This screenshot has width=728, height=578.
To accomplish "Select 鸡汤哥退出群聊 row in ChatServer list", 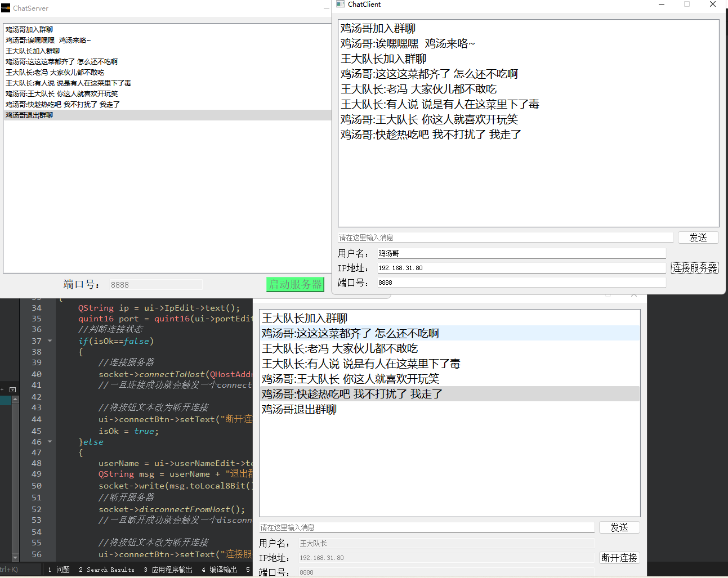I will [x=167, y=115].
